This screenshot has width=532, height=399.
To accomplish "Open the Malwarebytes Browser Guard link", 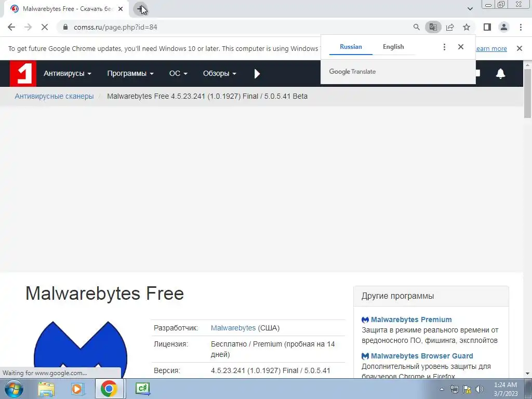I will click(x=422, y=356).
